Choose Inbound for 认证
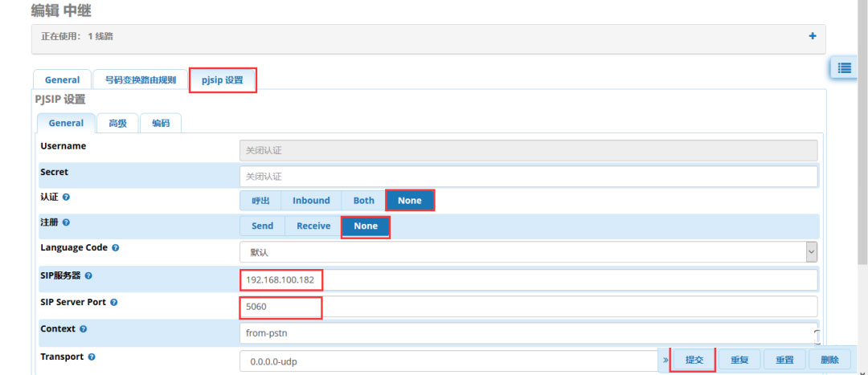The height and width of the screenshot is (375, 868). pos(311,200)
